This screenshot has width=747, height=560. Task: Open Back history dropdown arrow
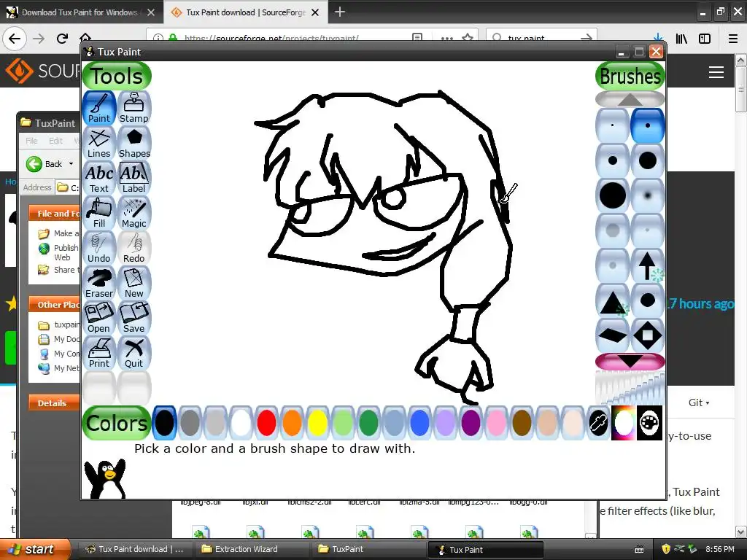(71, 164)
